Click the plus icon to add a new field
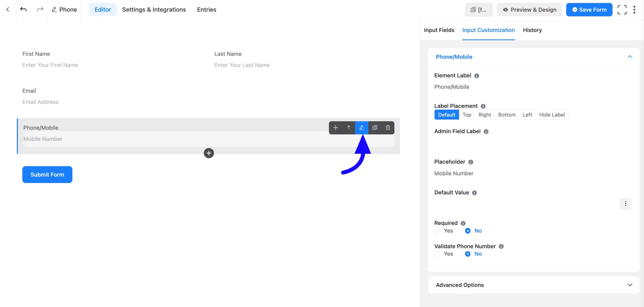This screenshot has width=644, height=307. click(209, 153)
